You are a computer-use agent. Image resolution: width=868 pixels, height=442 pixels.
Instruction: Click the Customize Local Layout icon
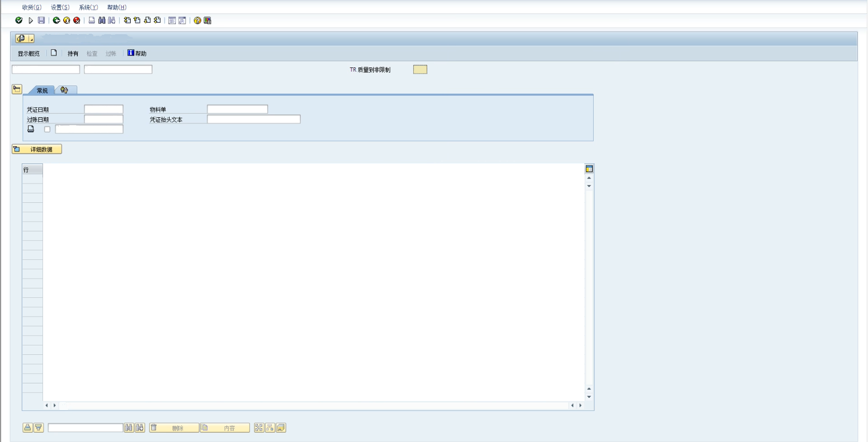[x=207, y=20]
